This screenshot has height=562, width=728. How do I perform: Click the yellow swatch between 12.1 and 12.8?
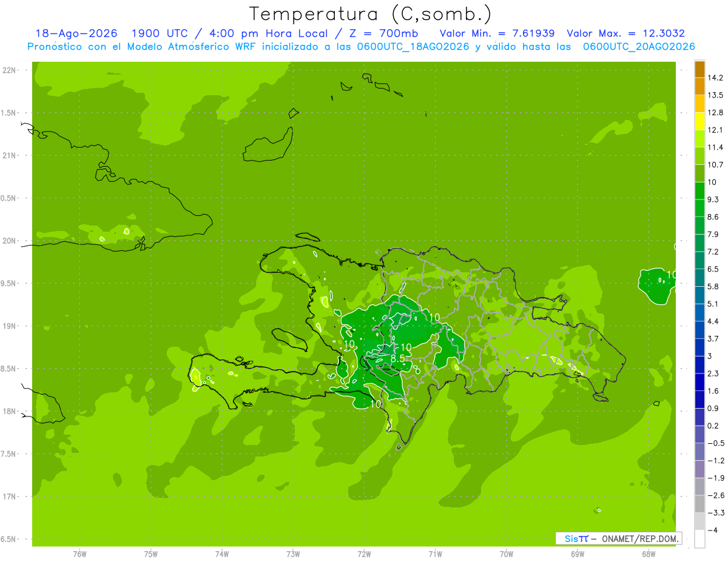[x=699, y=121]
